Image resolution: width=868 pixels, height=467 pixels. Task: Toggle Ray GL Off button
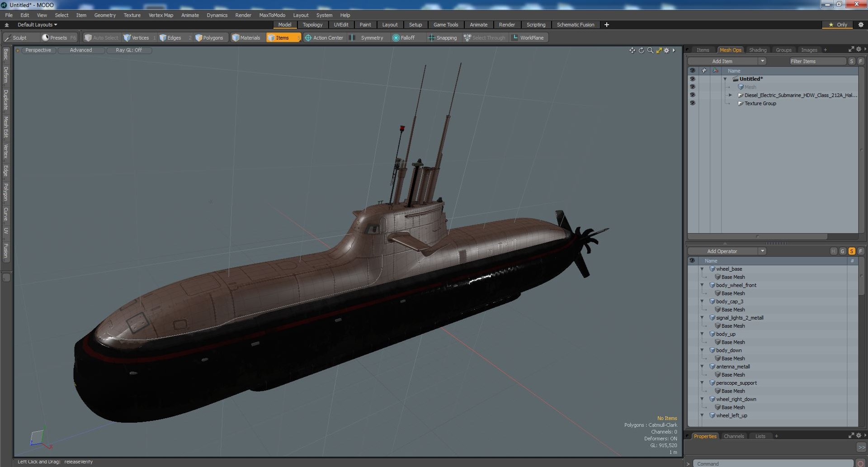(x=129, y=50)
